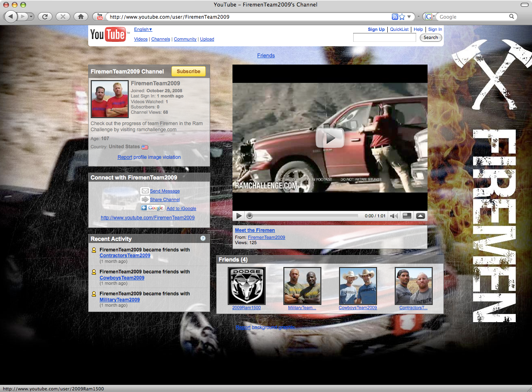Open the Google search engine chooser

click(430, 17)
